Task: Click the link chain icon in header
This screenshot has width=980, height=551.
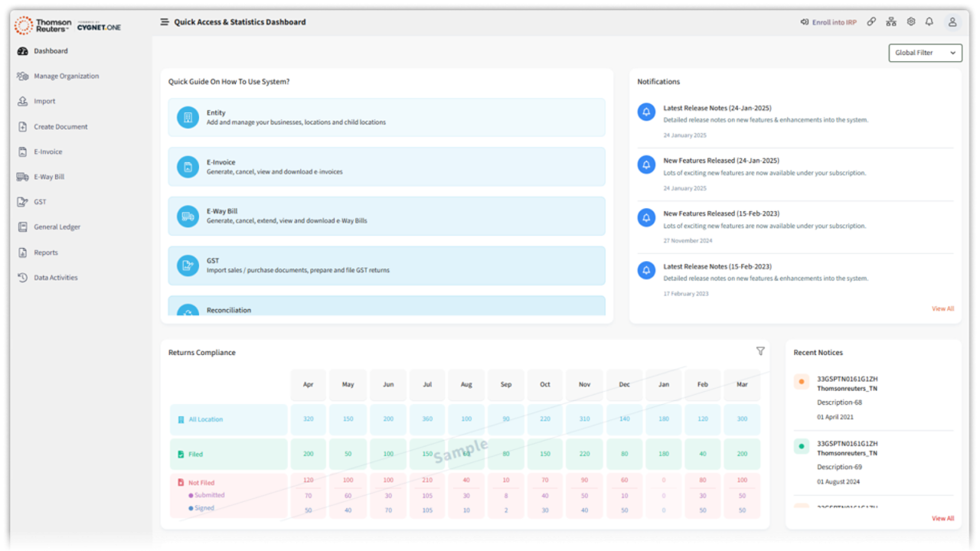Action: tap(871, 22)
